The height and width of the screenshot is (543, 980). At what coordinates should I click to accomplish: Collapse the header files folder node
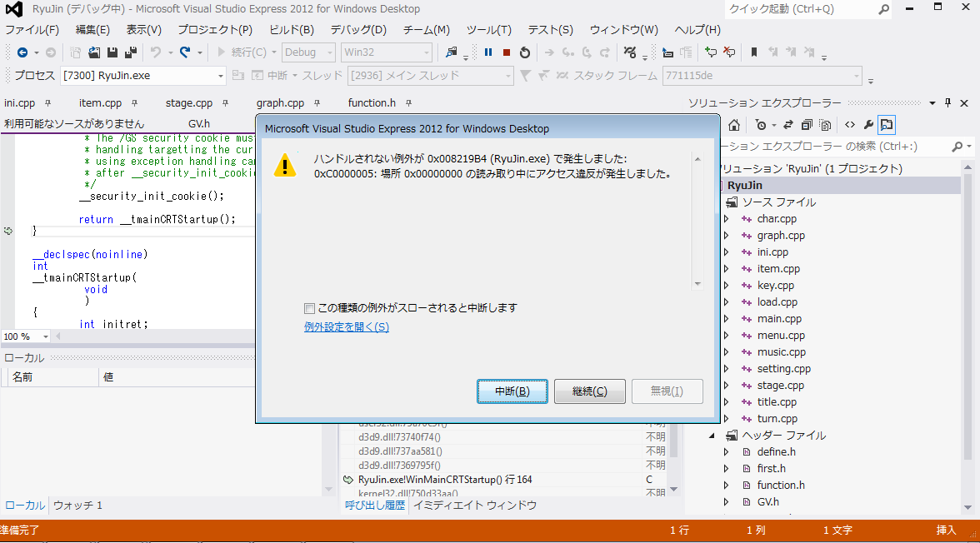click(x=712, y=436)
